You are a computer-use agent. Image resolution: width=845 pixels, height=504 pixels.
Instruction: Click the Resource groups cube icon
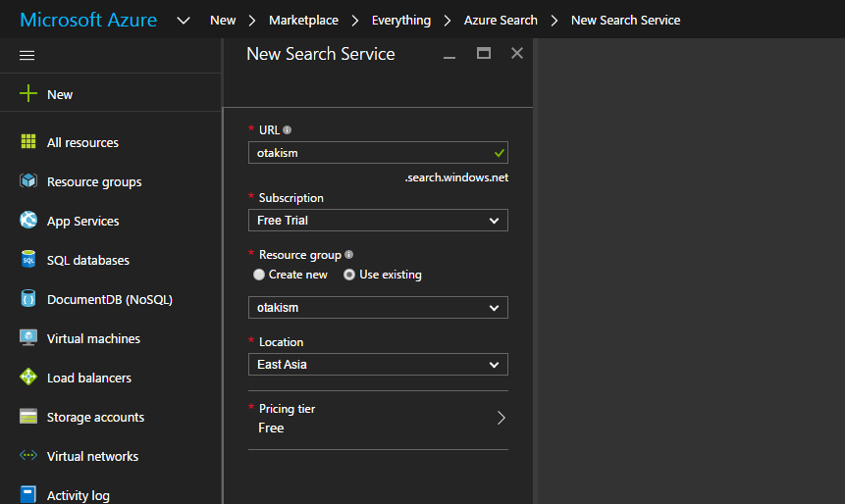(28, 181)
